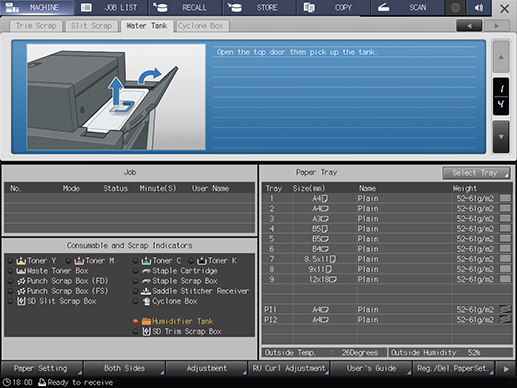
Task: Click the Staple Cartridge icon
Action: click(x=146, y=271)
